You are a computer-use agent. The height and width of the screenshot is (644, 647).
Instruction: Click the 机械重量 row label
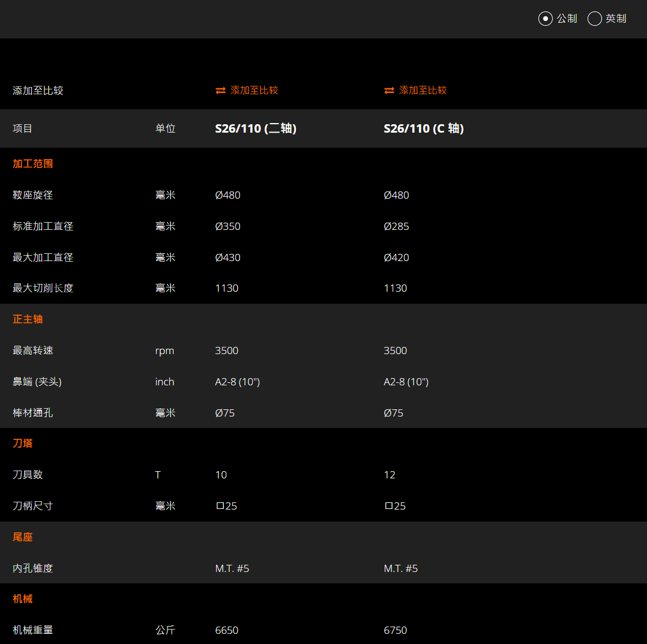click(x=32, y=630)
